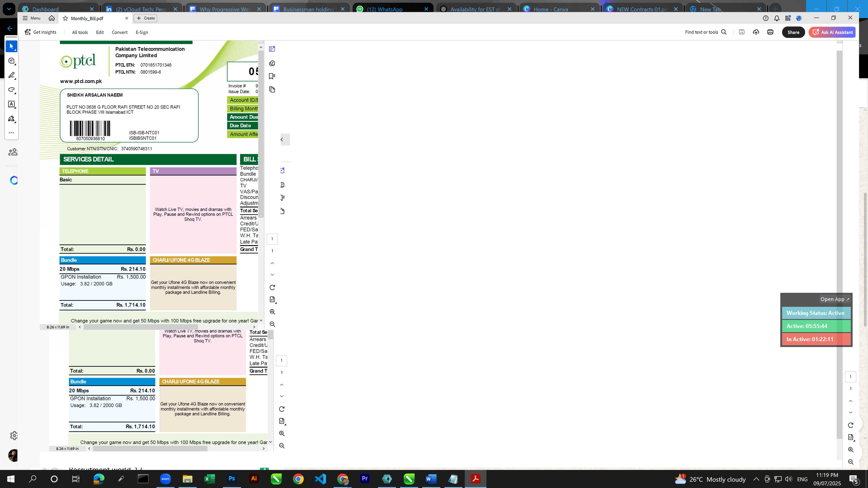Select the arrow selection tool in Acrobat

point(12,46)
